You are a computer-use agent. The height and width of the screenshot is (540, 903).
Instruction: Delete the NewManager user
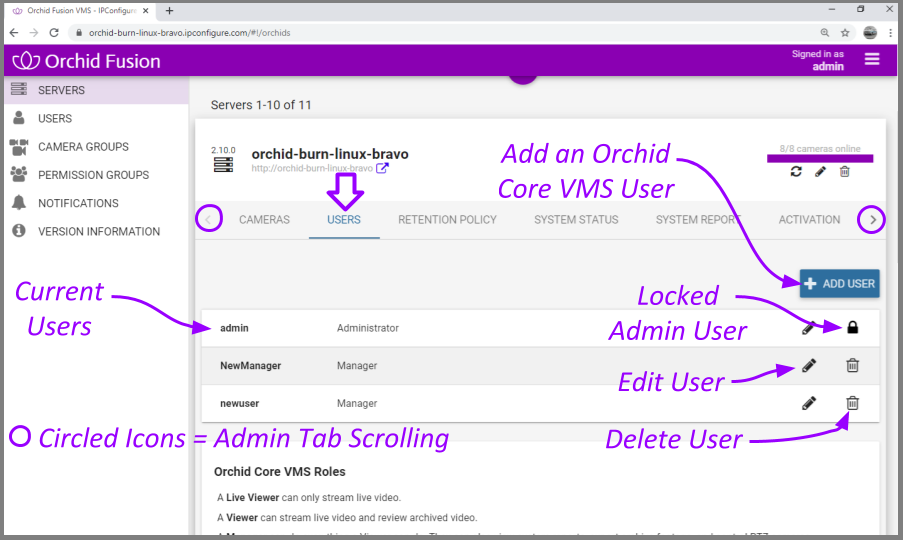tap(852, 365)
